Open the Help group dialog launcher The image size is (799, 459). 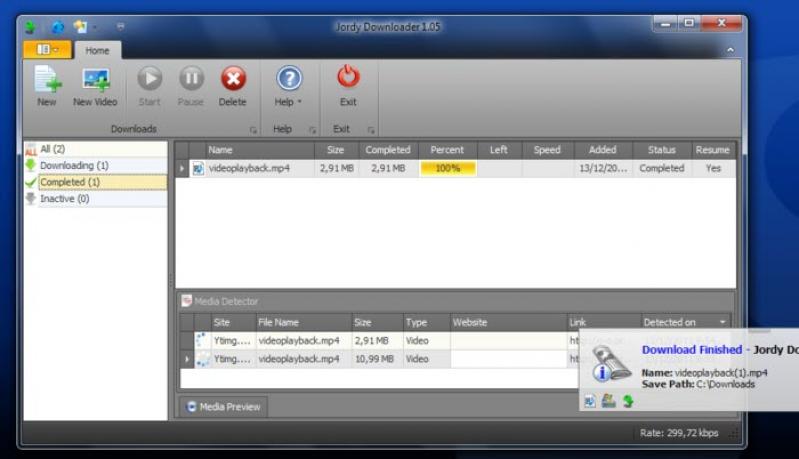click(x=312, y=130)
